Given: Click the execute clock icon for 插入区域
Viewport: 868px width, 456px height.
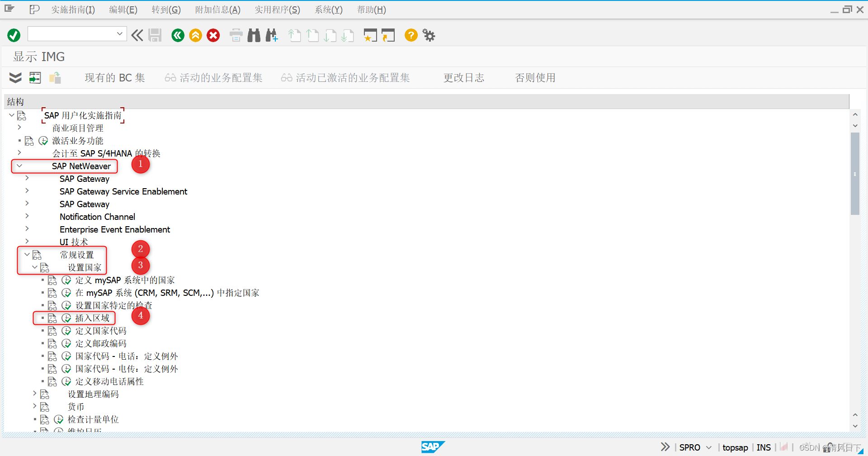Looking at the screenshot, I should (66, 318).
